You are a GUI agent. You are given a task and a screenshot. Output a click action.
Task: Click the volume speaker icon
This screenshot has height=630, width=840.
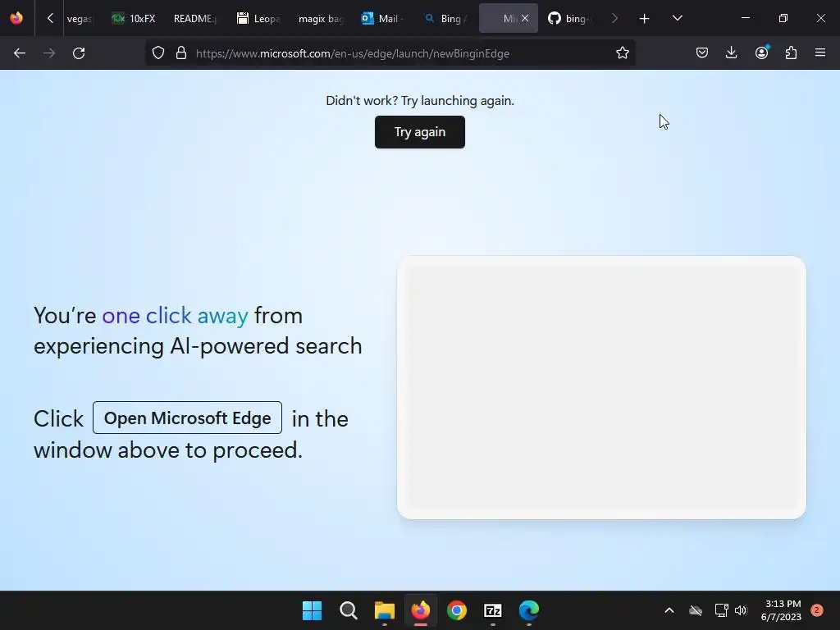741,610
